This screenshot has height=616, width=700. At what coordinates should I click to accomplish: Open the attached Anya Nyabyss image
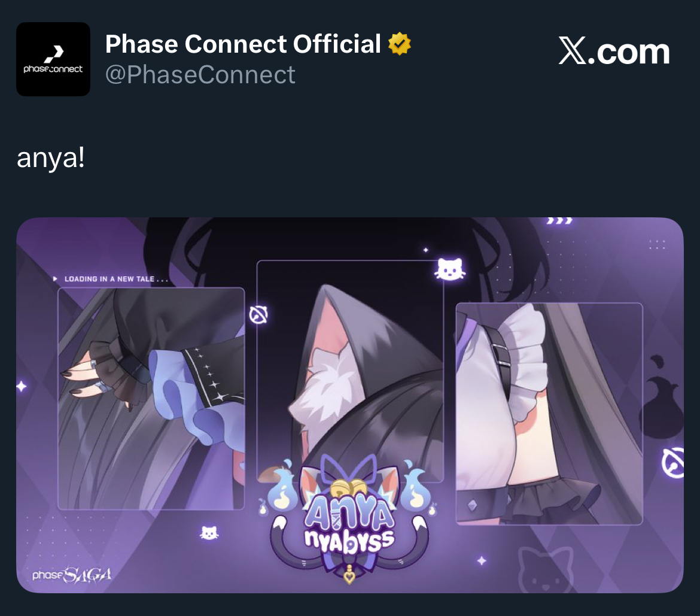(350, 405)
